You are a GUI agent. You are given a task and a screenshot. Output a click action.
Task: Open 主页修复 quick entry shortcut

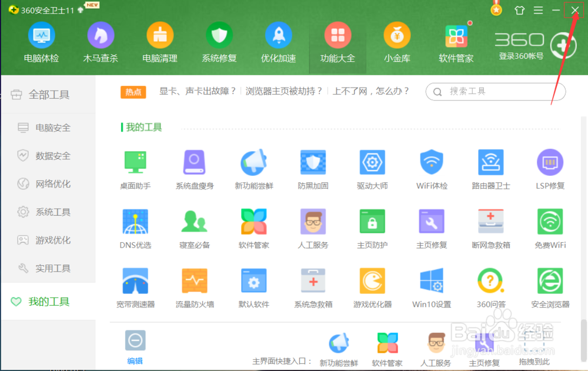pyautogui.click(x=484, y=349)
